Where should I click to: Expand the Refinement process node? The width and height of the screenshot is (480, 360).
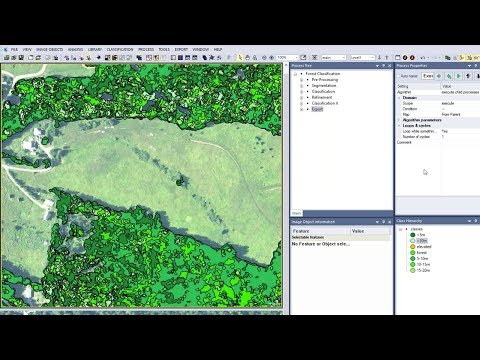(301, 97)
